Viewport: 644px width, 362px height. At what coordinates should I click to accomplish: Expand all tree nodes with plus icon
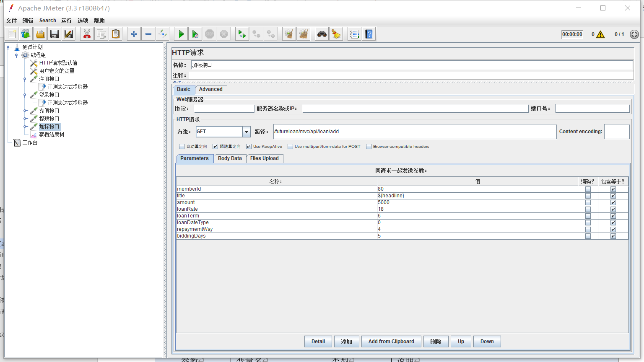[x=134, y=34]
